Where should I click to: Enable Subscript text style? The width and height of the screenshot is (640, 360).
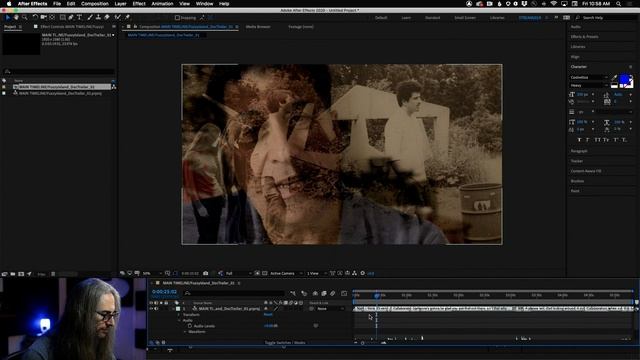click(624, 140)
